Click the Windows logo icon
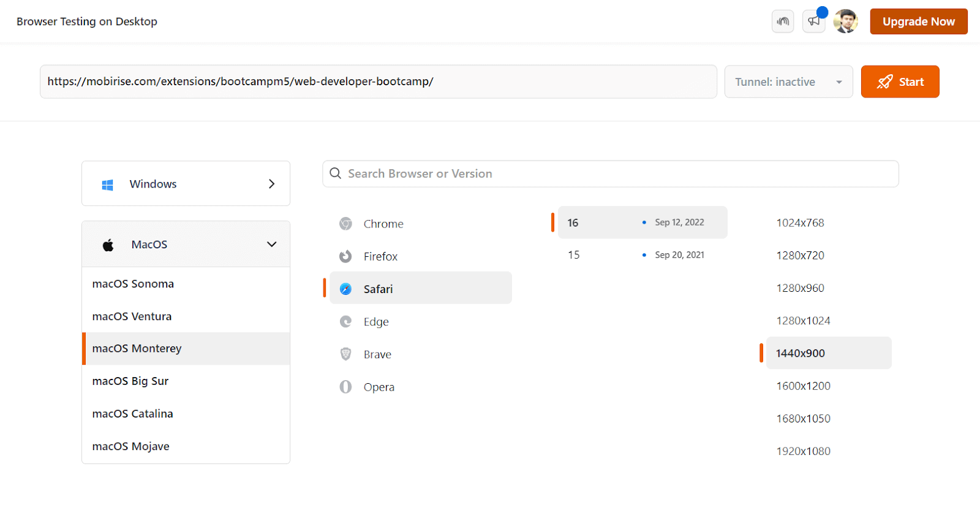 coord(107,185)
